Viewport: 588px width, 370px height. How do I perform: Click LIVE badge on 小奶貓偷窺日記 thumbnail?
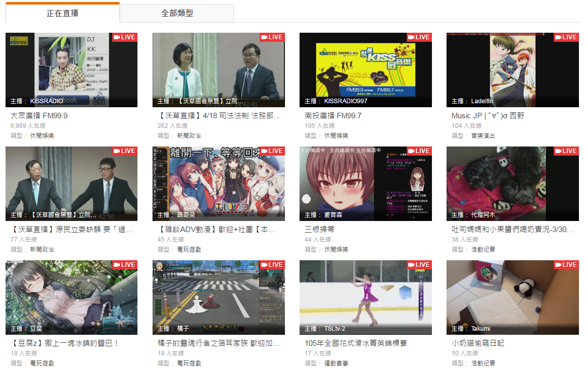565,265
